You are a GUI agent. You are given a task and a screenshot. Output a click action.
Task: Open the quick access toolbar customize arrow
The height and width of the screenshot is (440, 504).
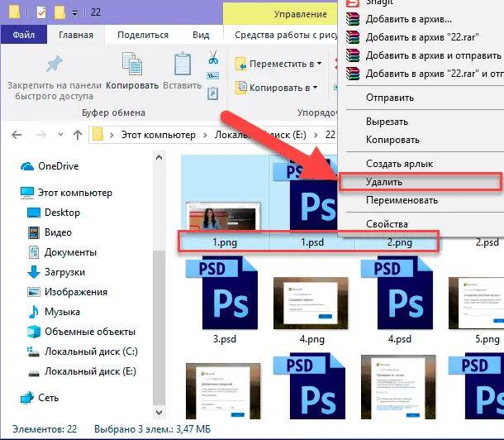pos(74,13)
